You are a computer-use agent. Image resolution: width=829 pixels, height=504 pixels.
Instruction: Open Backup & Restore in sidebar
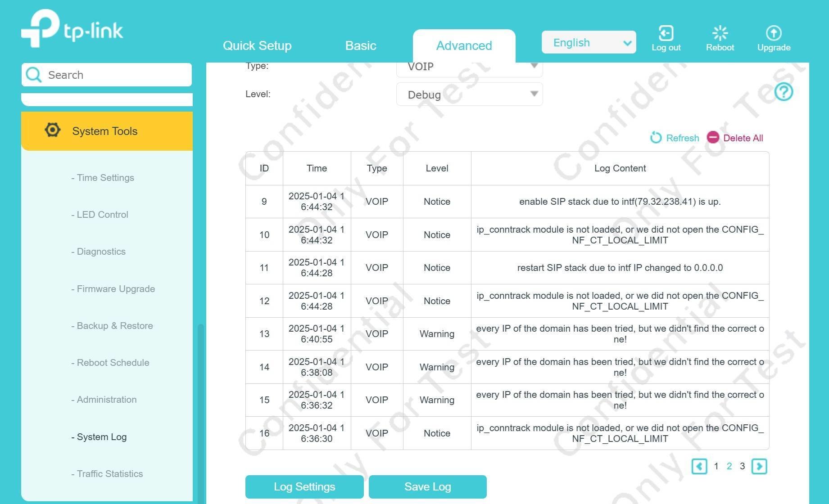[x=112, y=326]
